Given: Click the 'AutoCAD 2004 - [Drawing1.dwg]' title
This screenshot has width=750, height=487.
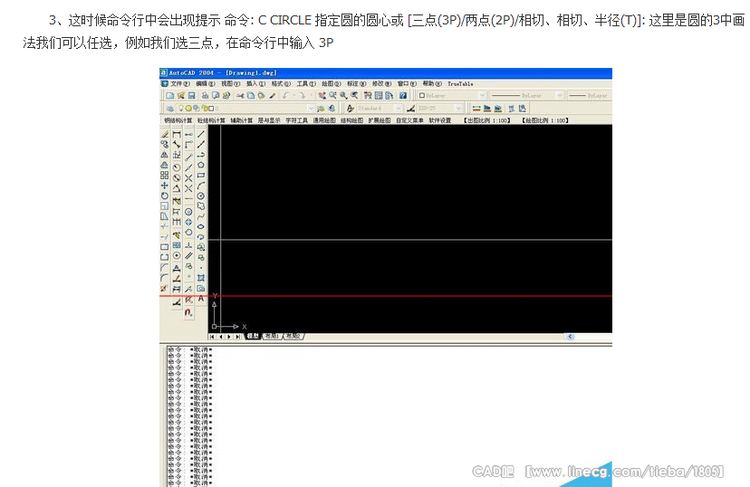Looking at the screenshot, I should [x=223, y=73].
